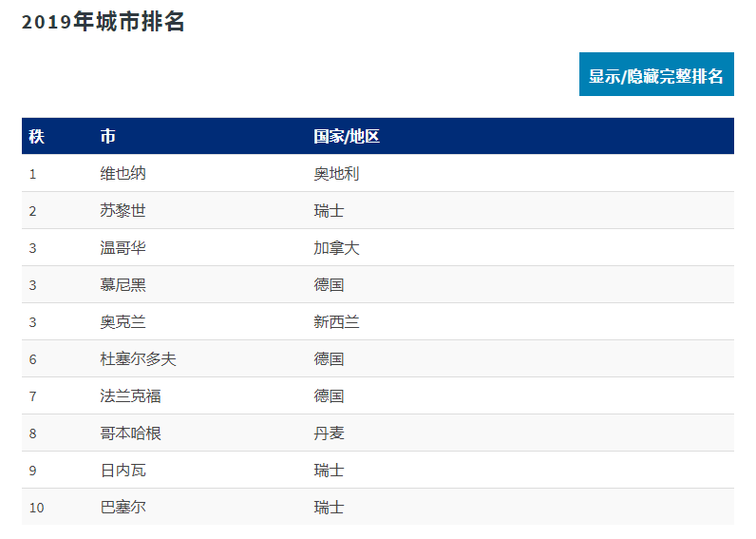Select country cell 丹麦
The width and height of the screenshot is (756, 539).
(329, 433)
